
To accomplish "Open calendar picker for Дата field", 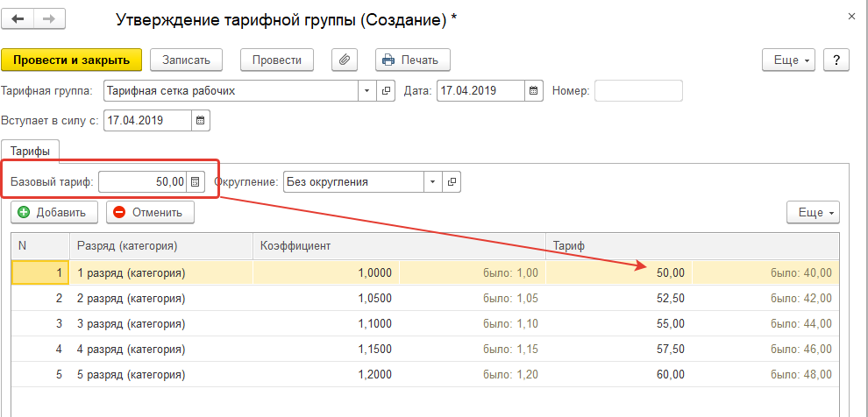I will point(533,90).
